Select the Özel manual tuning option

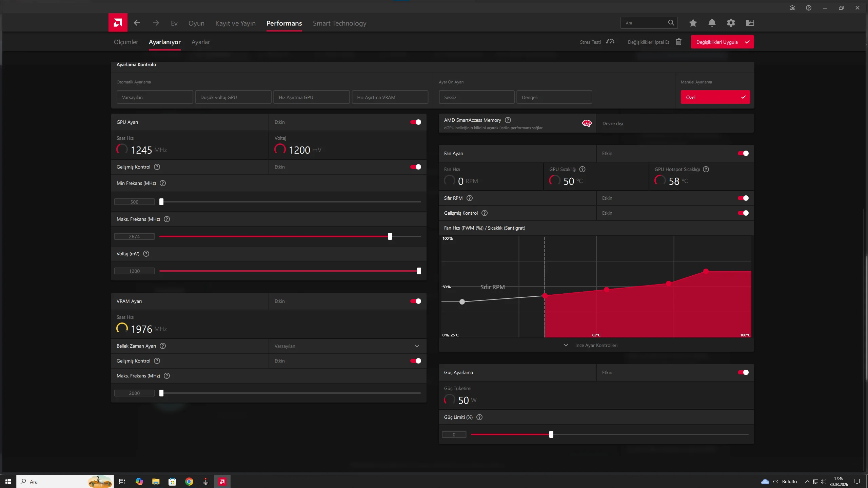coord(715,97)
